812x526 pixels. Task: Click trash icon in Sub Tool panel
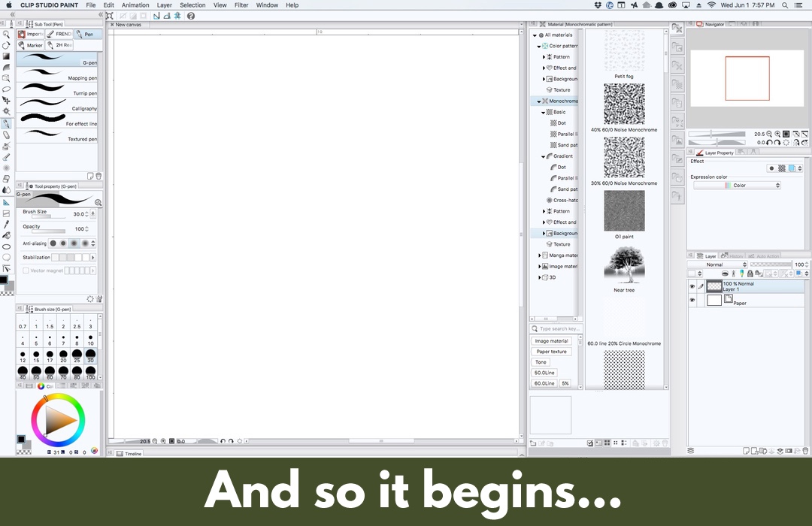98,176
